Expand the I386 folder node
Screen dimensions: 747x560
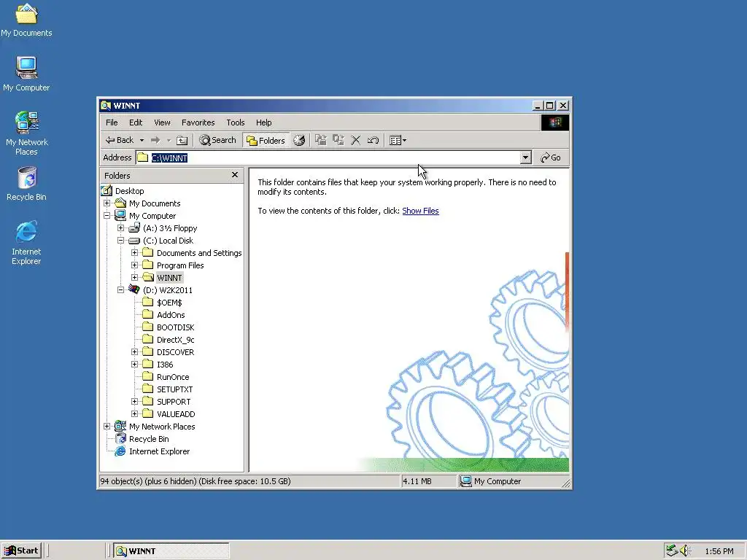(134, 365)
